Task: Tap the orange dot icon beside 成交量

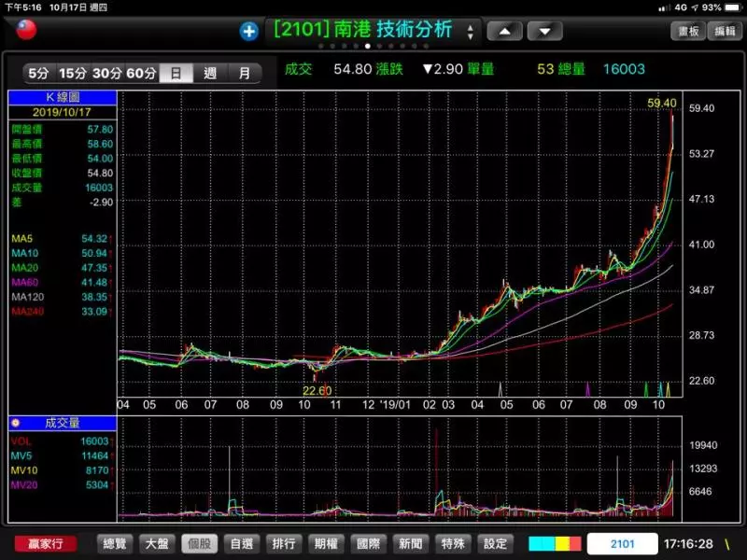Action: pos(15,423)
